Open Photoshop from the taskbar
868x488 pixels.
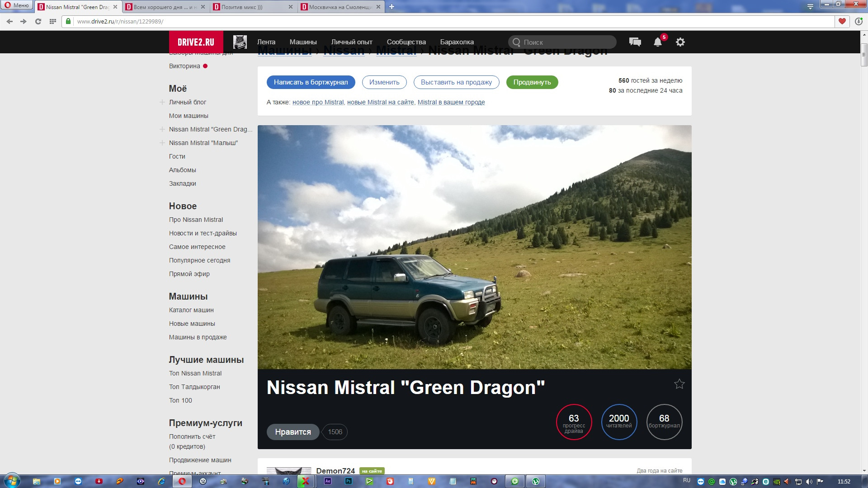click(x=349, y=481)
